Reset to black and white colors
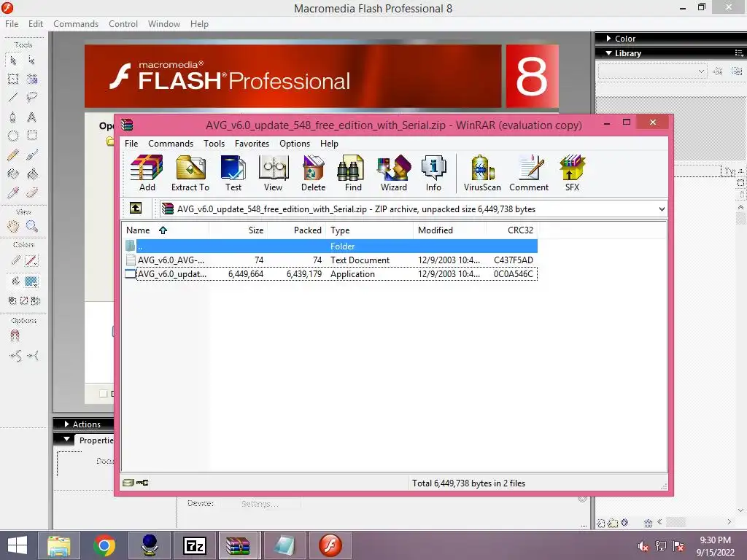747x560 pixels. click(12, 300)
